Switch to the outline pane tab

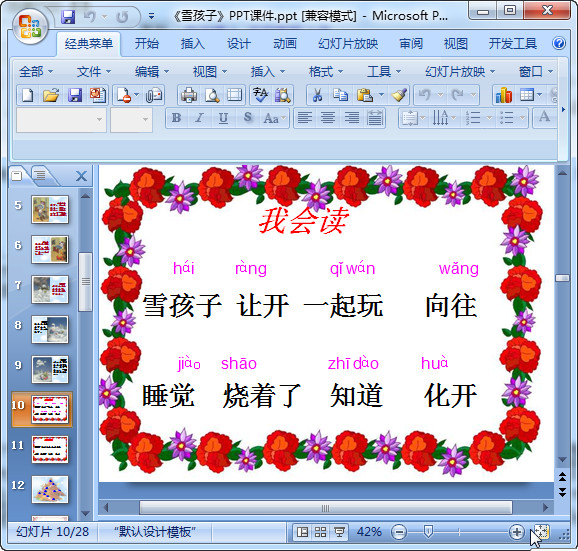coord(41,175)
